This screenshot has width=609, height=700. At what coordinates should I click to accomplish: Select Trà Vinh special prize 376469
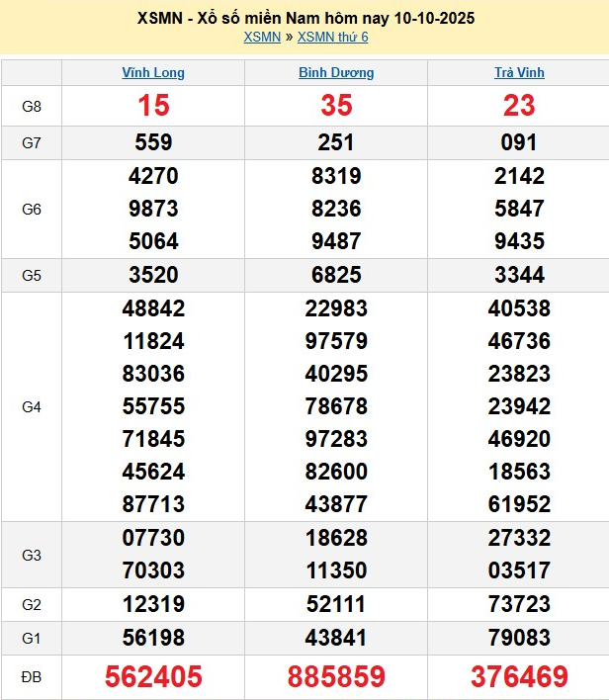pyautogui.click(x=519, y=677)
